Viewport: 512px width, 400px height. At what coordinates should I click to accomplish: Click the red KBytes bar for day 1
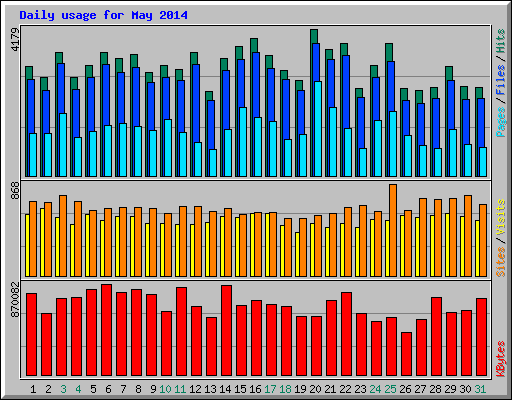coord(32,335)
